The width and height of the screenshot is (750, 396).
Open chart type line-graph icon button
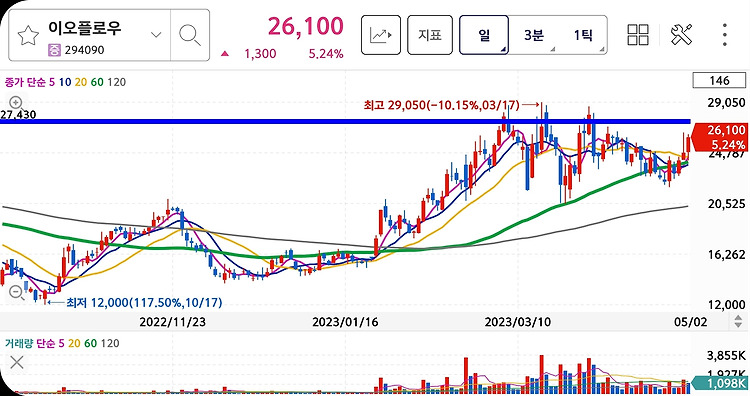pyautogui.click(x=381, y=35)
